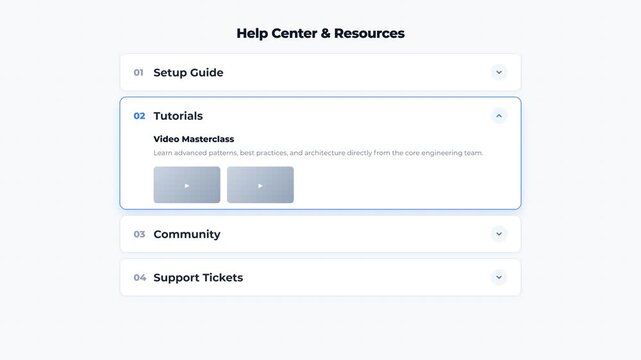The image size is (641, 360).
Task: Click the masterclass description text
Action: [318, 153]
